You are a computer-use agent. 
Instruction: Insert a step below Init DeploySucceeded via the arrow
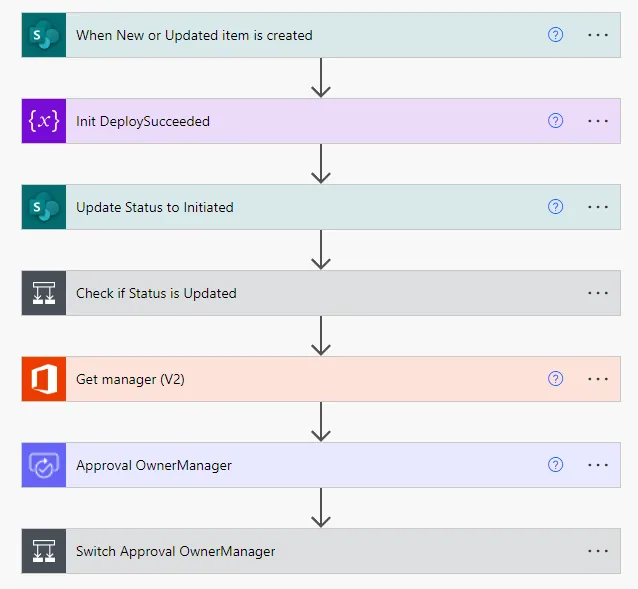321,164
